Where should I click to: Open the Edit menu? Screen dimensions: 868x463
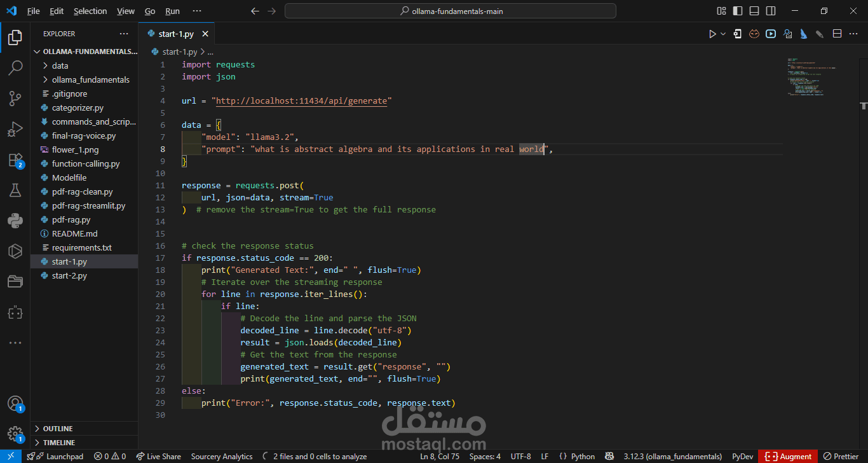(x=57, y=11)
